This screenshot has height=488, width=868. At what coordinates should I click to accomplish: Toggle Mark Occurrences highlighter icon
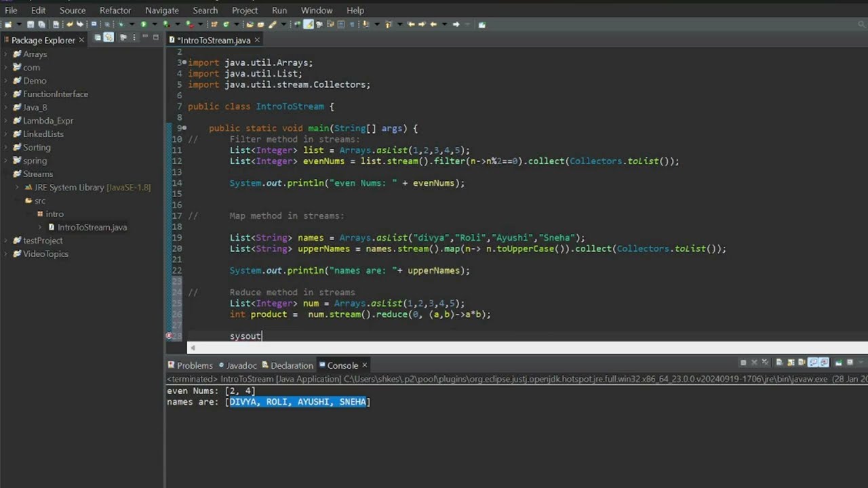(x=309, y=24)
